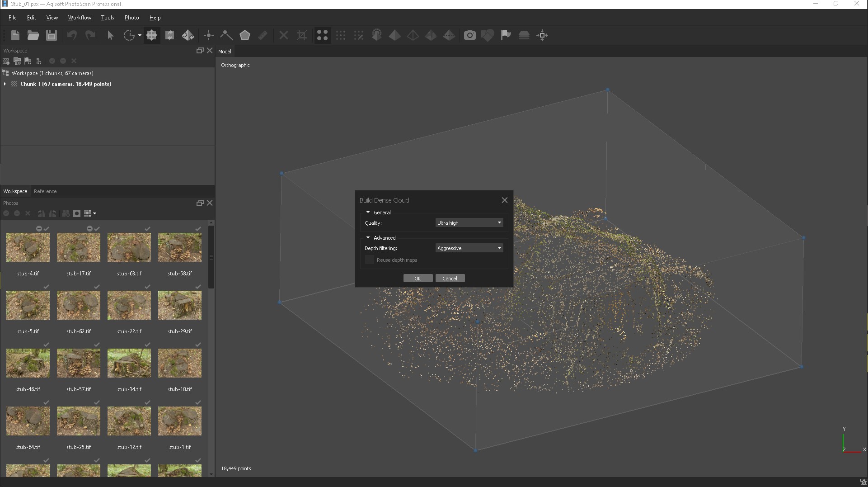Choose the pentagon Draw Polygon tool
This screenshot has width=868, height=487.
point(245,35)
